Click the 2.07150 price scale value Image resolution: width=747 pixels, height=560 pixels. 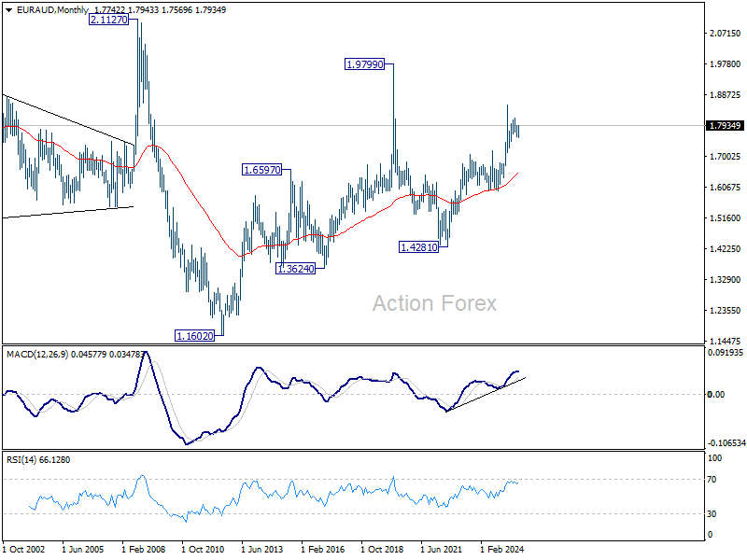tap(726, 34)
